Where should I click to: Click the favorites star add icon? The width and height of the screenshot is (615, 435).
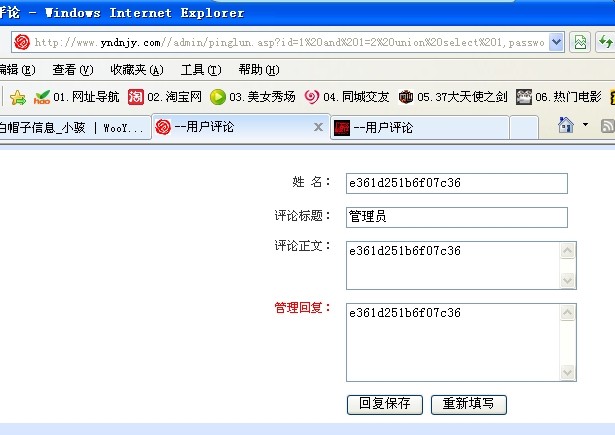pos(18,97)
